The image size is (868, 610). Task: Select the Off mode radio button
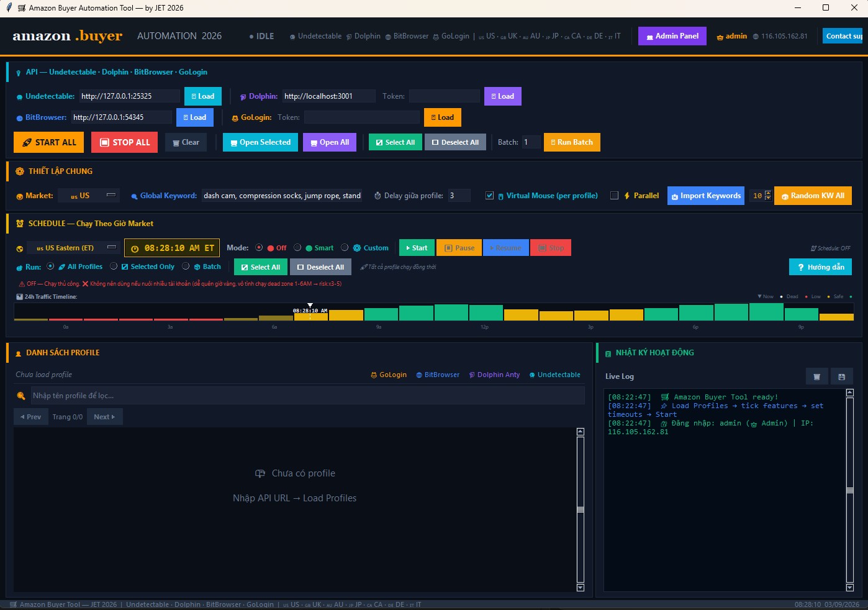click(259, 248)
